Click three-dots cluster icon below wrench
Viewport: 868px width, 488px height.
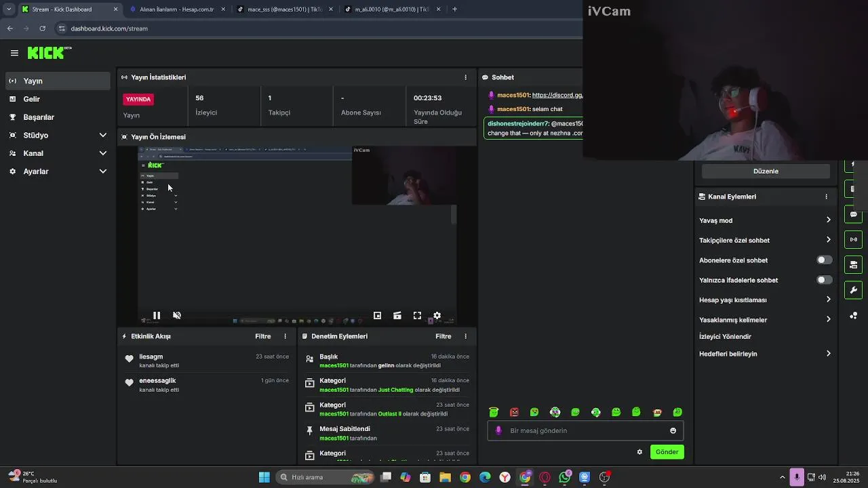click(854, 316)
